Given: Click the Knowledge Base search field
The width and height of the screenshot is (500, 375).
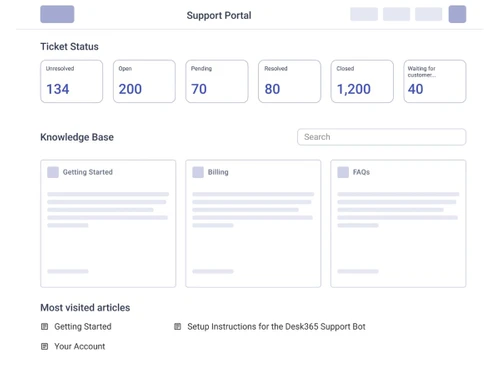Looking at the screenshot, I should (382, 137).
